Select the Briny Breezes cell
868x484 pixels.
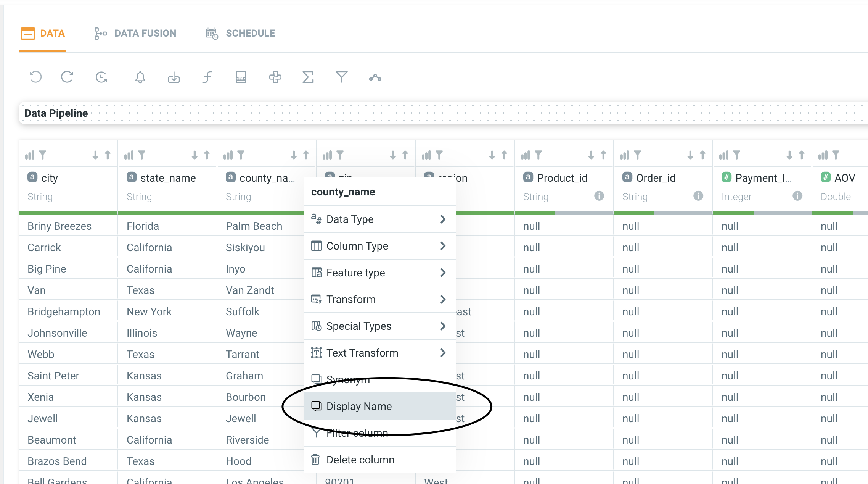tap(68, 226)
